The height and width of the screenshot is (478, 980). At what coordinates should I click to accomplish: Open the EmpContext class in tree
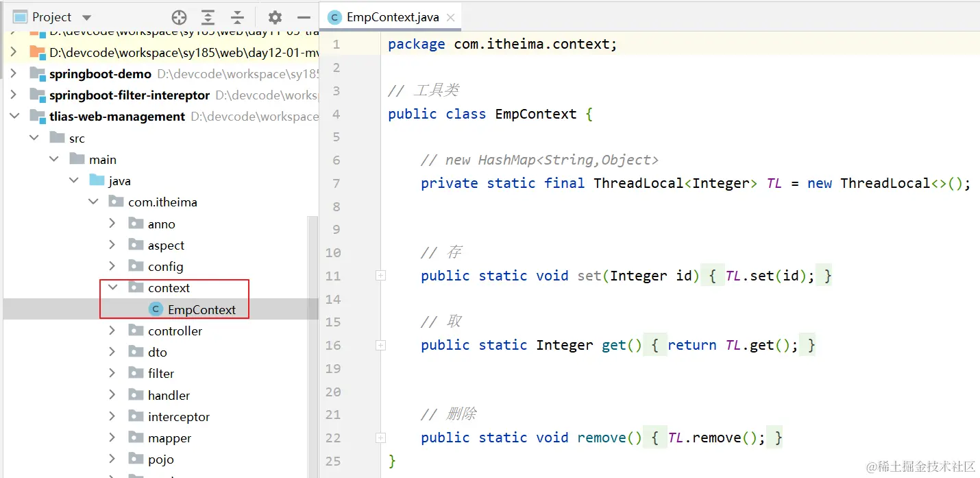[201, 309]
